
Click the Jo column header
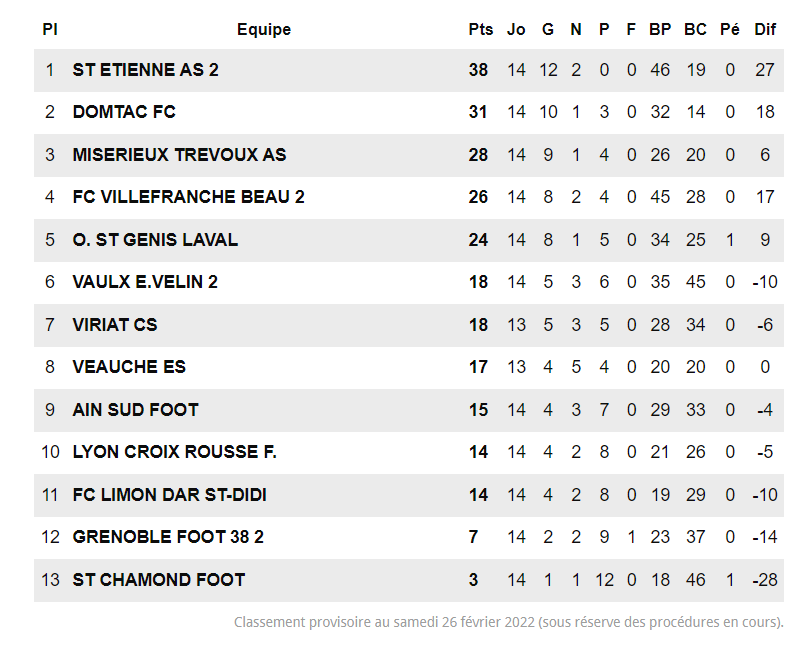click(x=516, y=29)
